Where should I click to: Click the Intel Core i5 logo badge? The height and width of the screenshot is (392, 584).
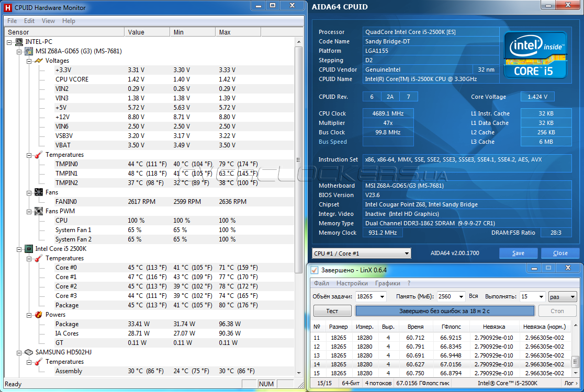tap(535, 54)
